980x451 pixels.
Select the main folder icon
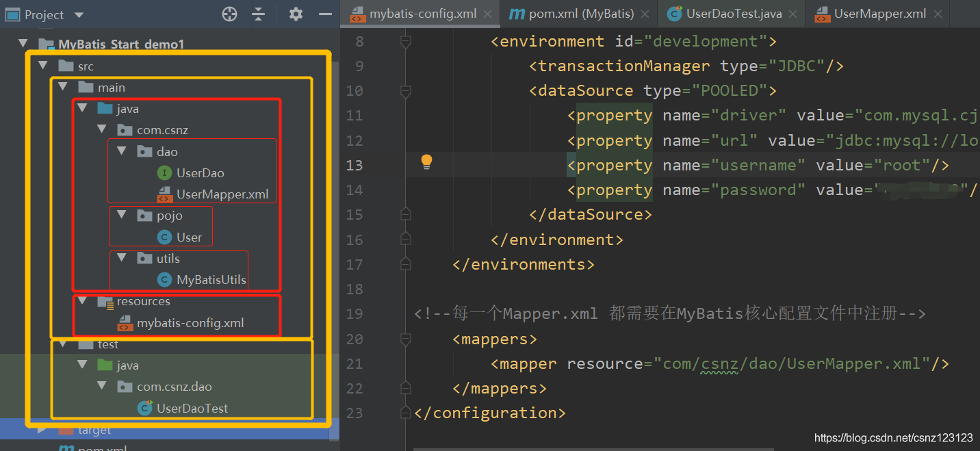pos(86,87)
